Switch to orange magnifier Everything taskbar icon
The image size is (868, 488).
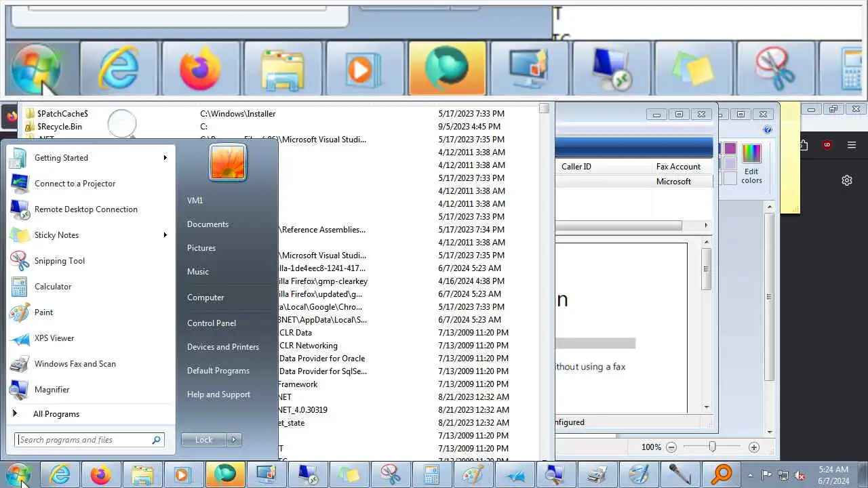click(722, 475)
